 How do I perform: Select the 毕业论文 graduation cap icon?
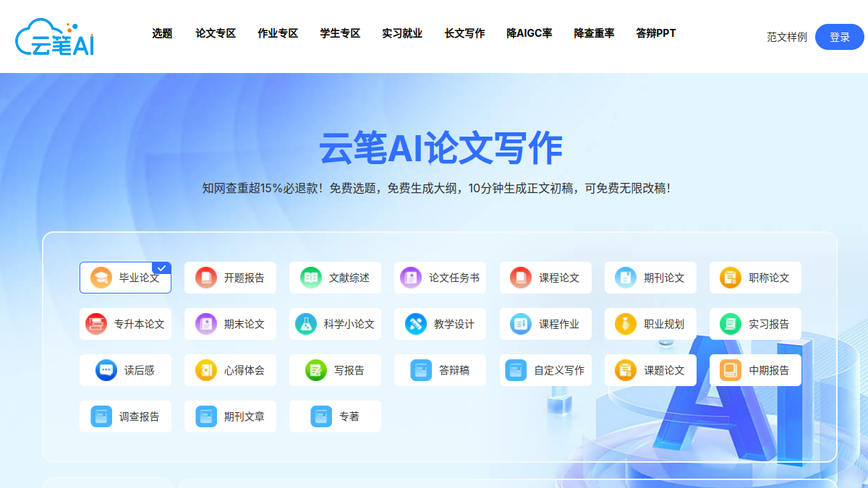[101, 278]
